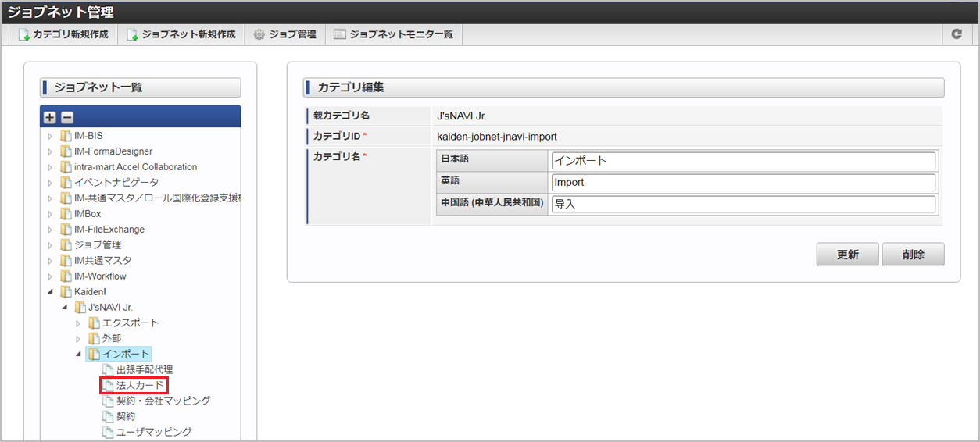
Task: Click the expand-all plus icon in the tree header
Action: [50, 117]
